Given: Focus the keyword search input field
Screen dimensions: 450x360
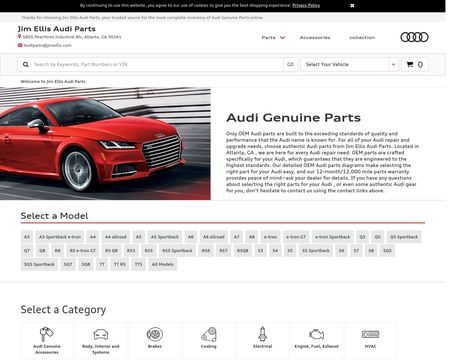Looking at the screenshot, I should tap(157, 64).
